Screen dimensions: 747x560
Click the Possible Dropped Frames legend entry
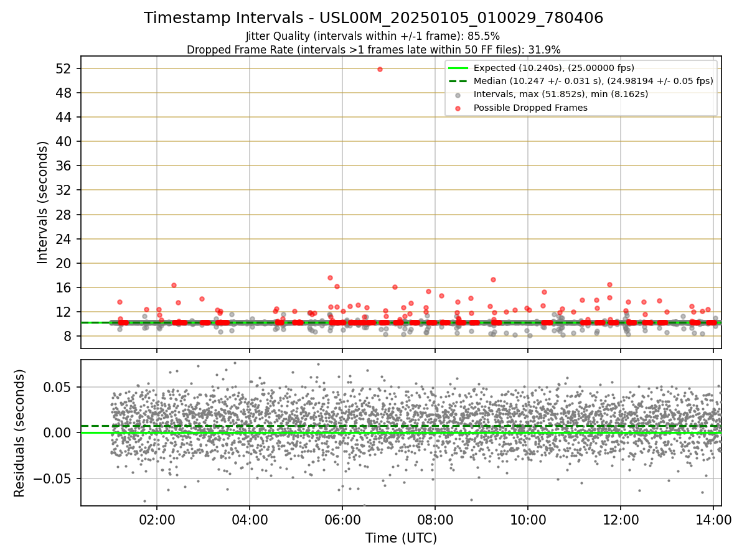tap(530, 108)
